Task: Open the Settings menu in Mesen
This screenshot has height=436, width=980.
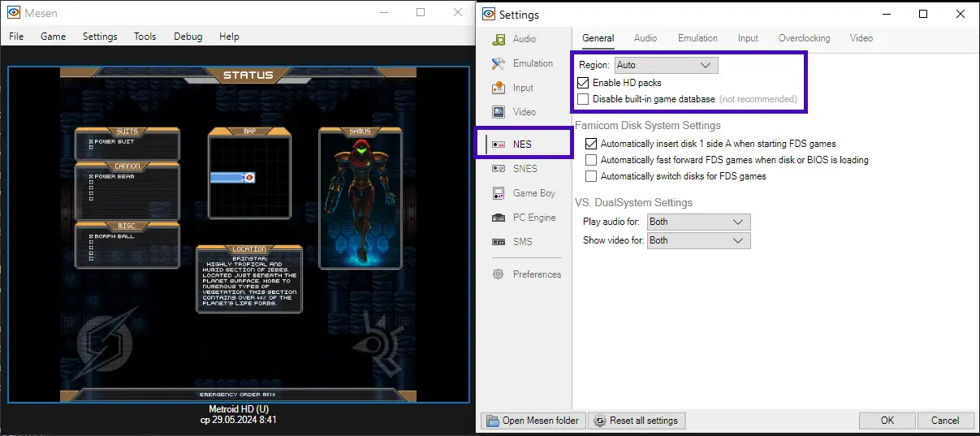Action: tap(100, 37)
